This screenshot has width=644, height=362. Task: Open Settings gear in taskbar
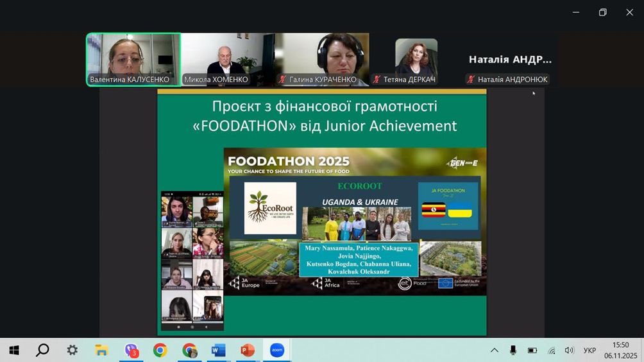72,350
